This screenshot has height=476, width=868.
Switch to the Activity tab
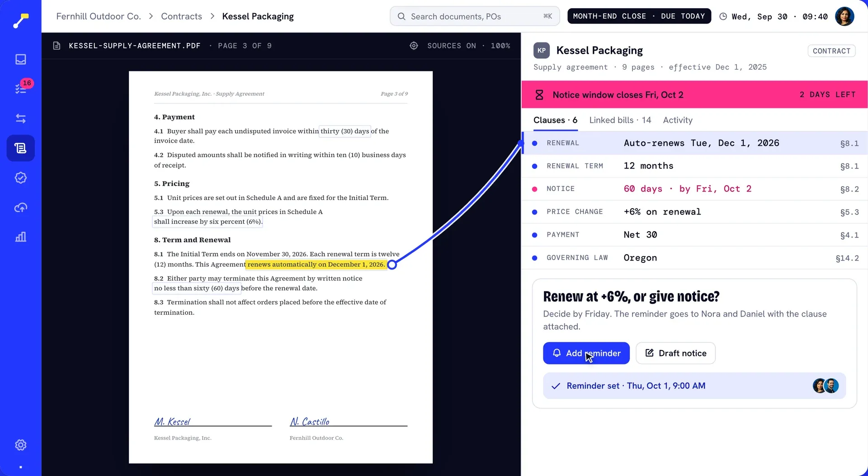pos(678,120)
